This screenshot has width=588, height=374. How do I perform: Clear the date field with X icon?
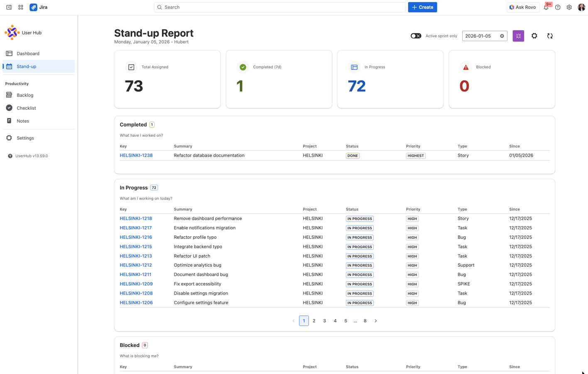coord(502,36)
